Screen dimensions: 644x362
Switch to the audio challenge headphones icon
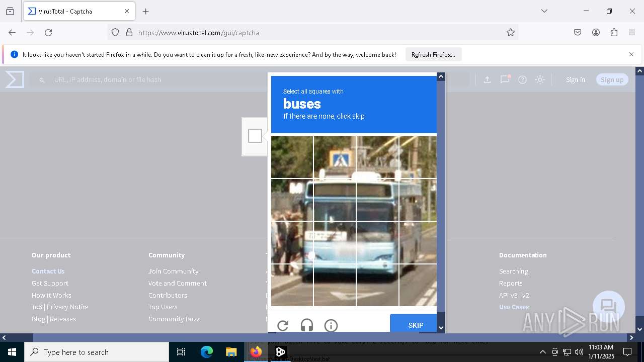click(x=307, y=325)
